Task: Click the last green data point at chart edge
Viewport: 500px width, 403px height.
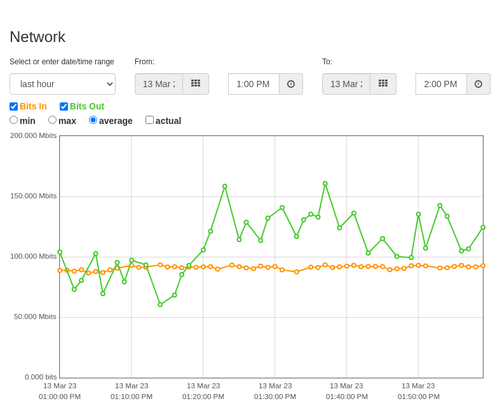Action: coord(483,227)
